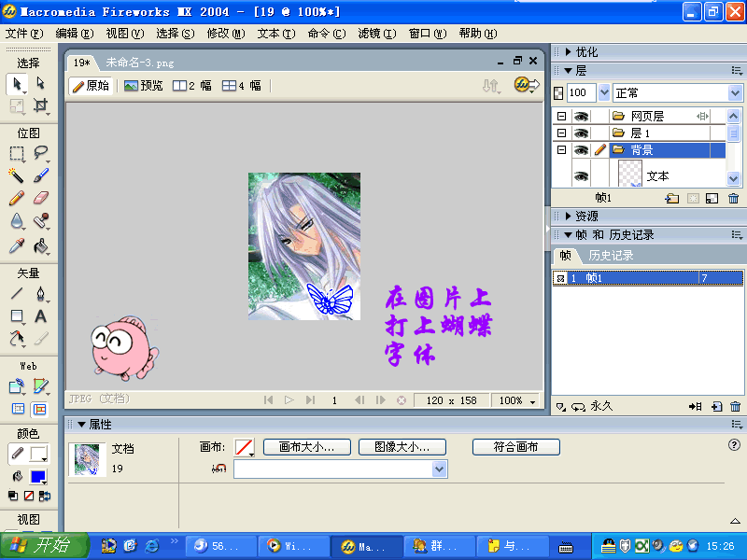Select the Rubber Stamp tool
747x560 pixels.
[x=41, y=221]
